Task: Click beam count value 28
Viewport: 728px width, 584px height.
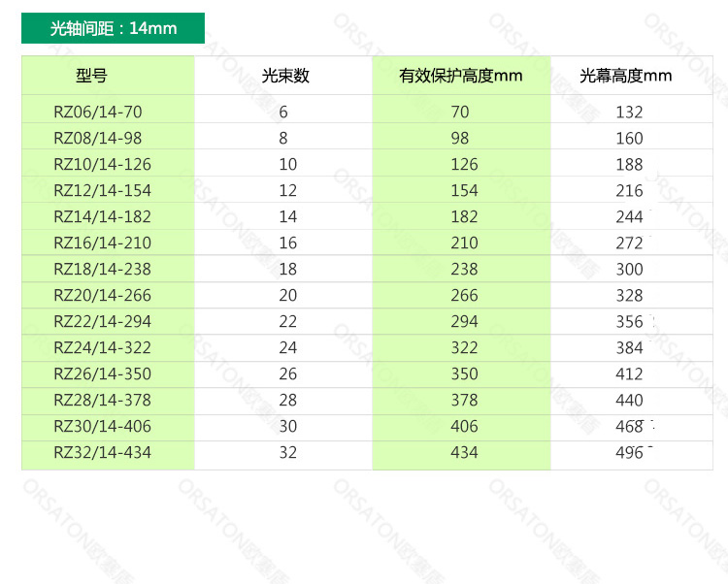Action: (287, 400)
